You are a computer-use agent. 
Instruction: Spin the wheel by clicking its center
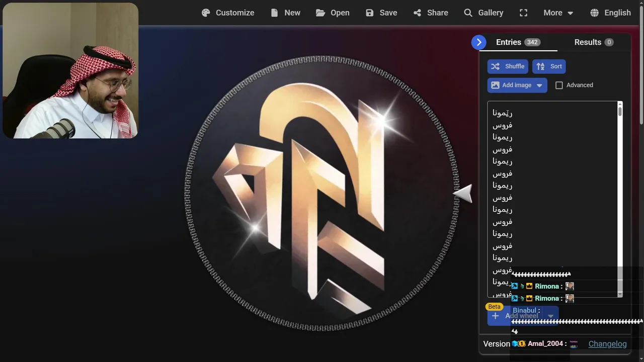[322, 194]
